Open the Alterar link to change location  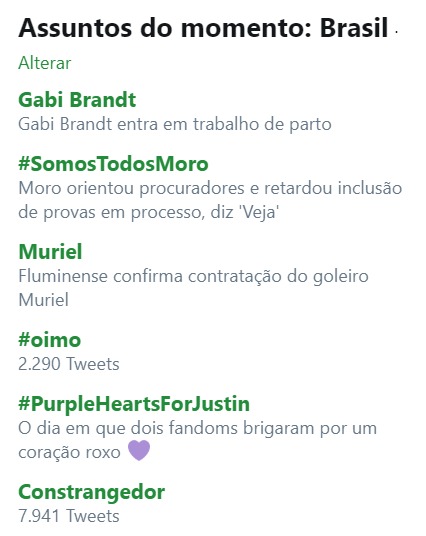(44, 63)
